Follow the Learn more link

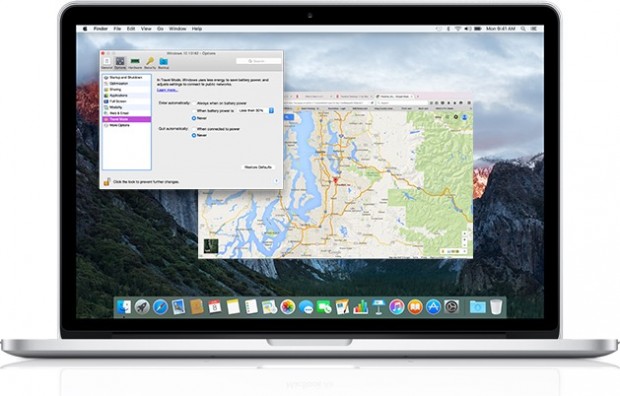(x=167, y=90)
